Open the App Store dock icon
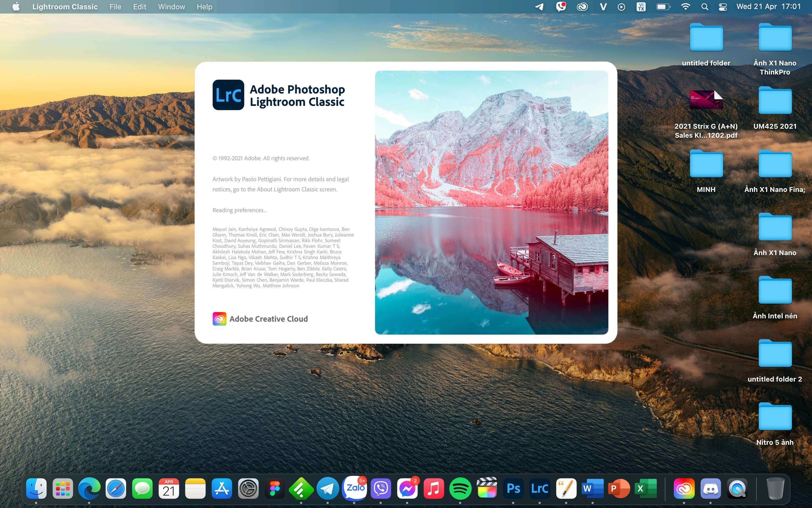The width and height of the screenshot is (812, 508). pyautogui.click(x=222, y=488)
